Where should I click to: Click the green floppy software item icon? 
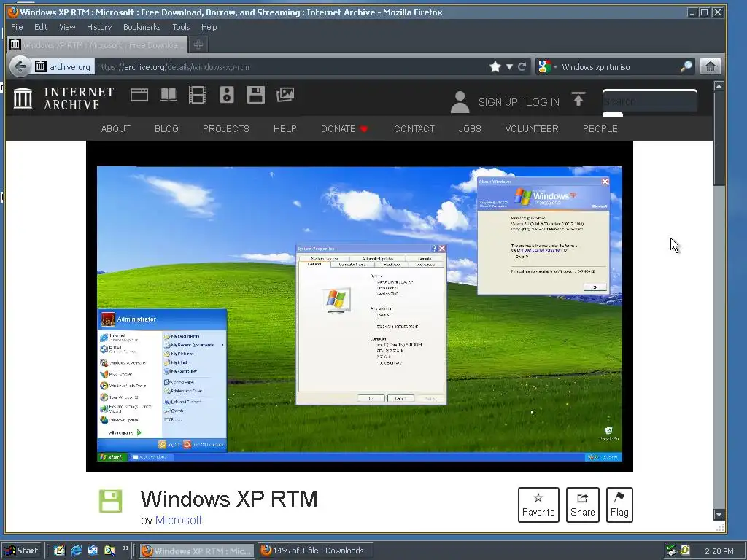[x=111, y=501]
